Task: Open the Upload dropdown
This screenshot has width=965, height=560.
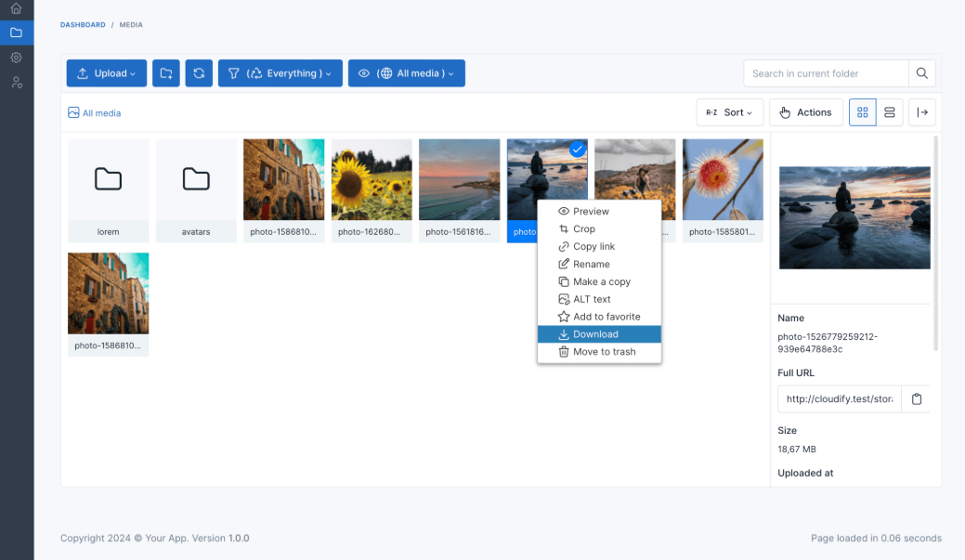Action: (107, 73)
